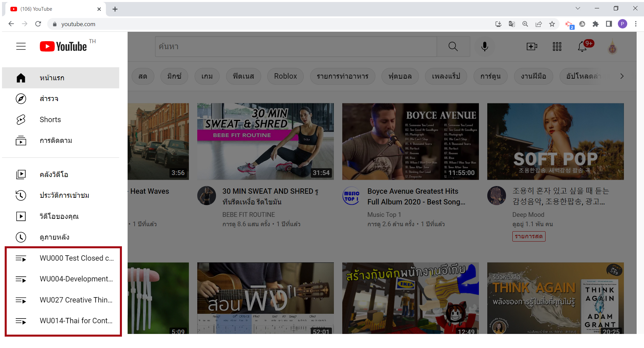Open the Google Translate icon

point(512,24)
